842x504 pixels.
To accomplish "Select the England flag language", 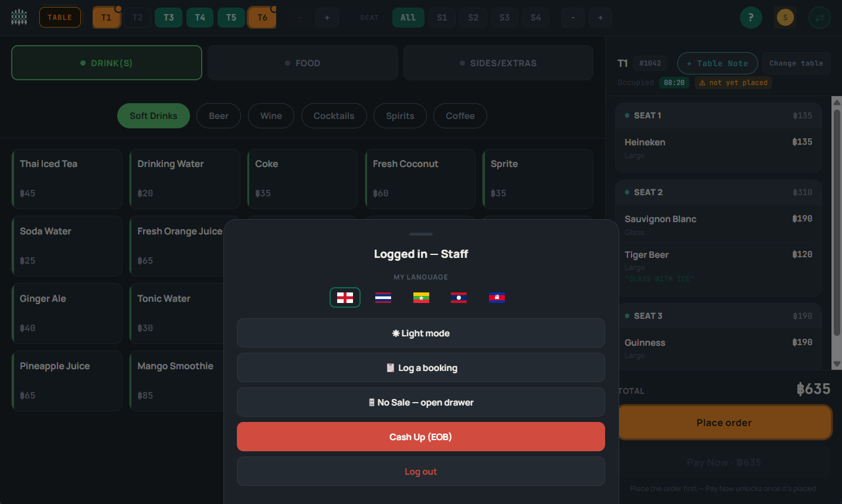I will click(x=345, y=297).
